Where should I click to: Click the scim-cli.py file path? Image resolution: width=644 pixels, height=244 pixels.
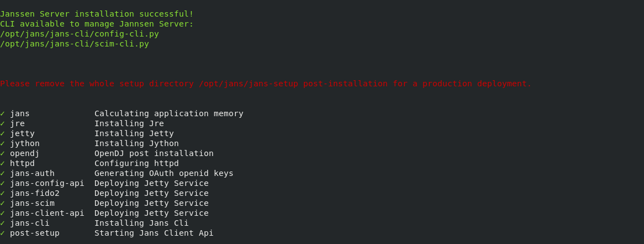[75, 44]
